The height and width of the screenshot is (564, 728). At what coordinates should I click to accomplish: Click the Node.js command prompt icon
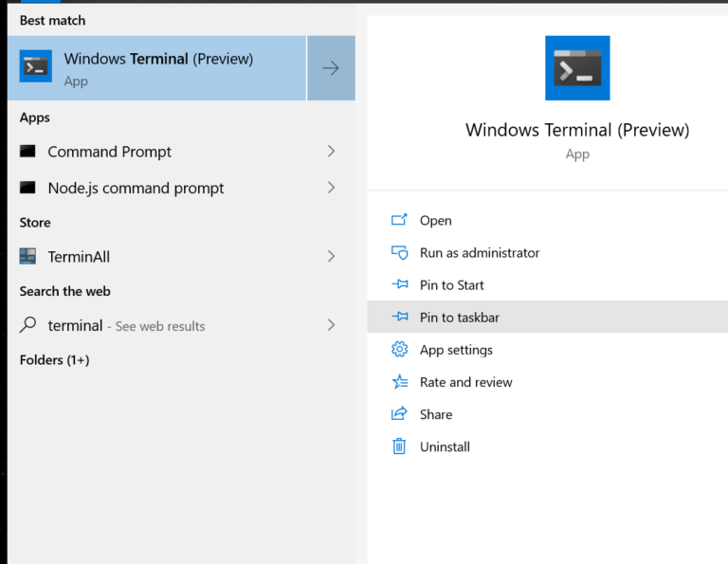point(27,188)
